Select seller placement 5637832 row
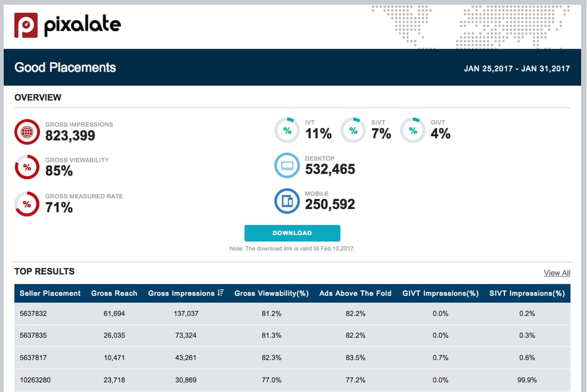587x392 pixels. 33,314
